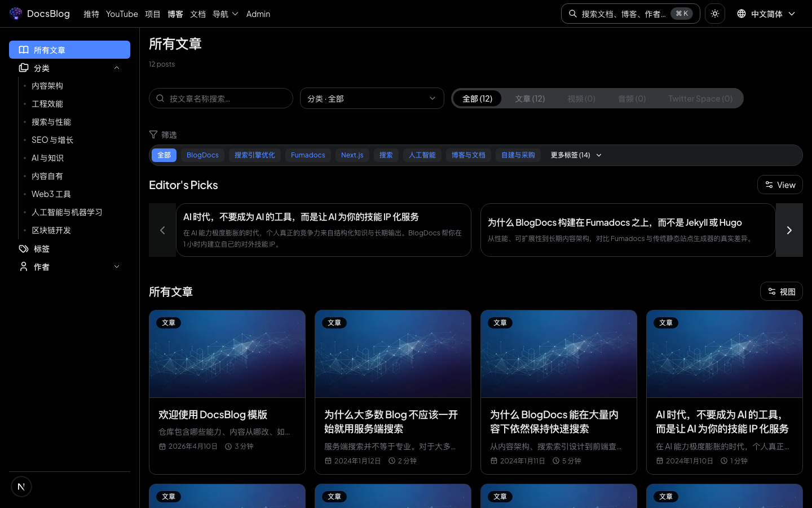Select the Next.js tag filter
The height and width of the screenshot is (508, 812).
(352, 155)
